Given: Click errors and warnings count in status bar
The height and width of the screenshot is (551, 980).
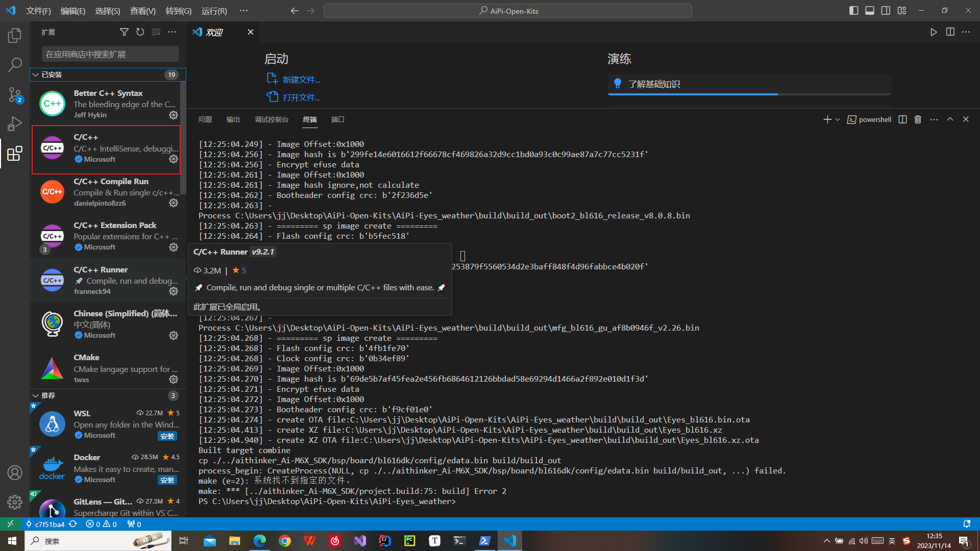Looking at the screenshot, I should pos(101,524).
